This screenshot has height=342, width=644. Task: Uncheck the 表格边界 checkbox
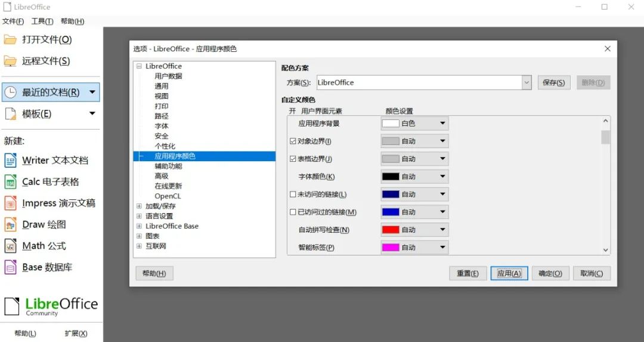click(293, 159)
